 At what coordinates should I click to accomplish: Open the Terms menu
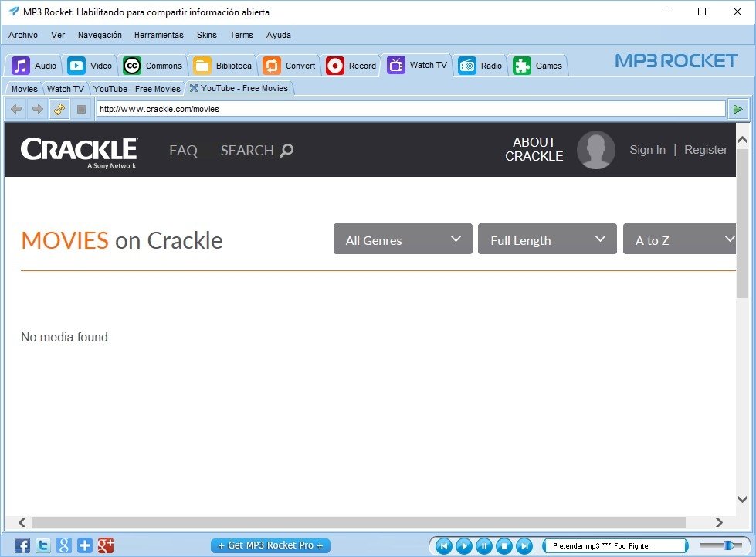242,35
